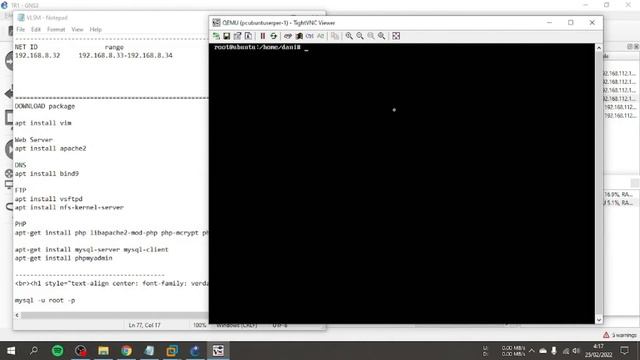The width and height of the screenshot is (640, 360).
Task: Open the Edit menu in Notepad
Action: (x=36, y=29)
